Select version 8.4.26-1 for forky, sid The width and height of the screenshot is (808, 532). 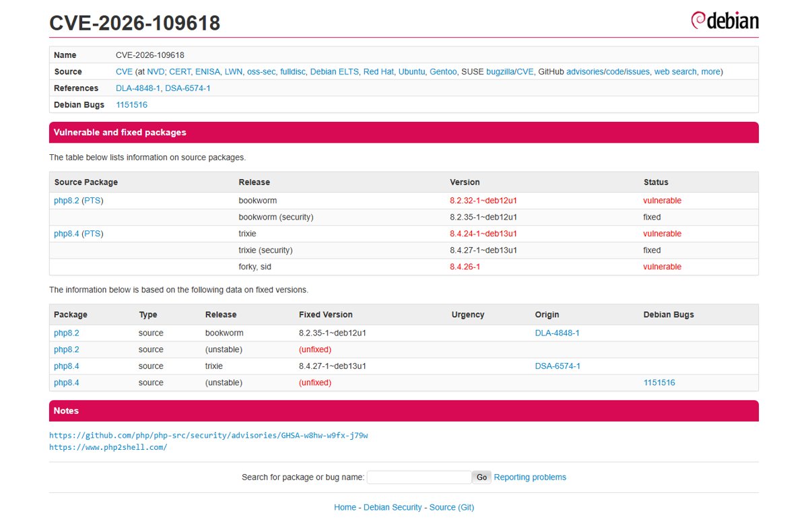coord(465,267)
